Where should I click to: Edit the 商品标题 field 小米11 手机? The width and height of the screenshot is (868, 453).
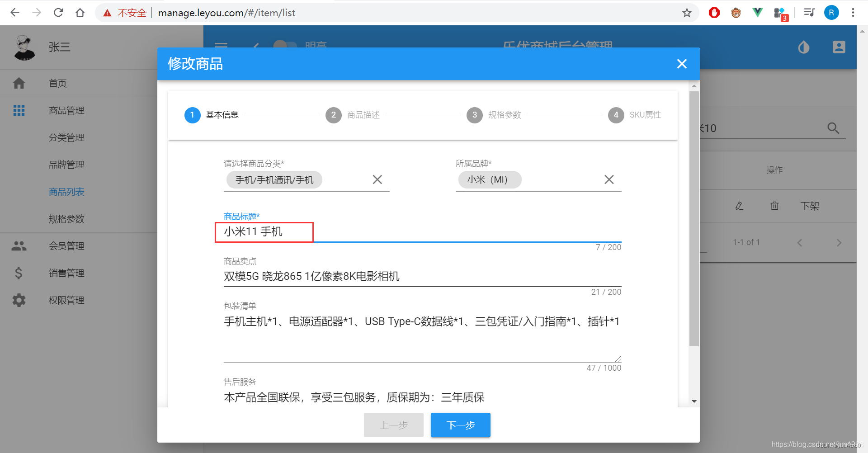[x=422, y=231]
